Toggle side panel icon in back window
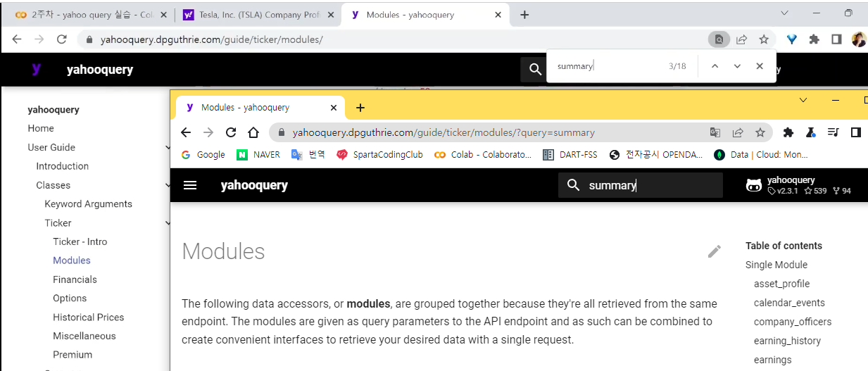 (836, 39)
